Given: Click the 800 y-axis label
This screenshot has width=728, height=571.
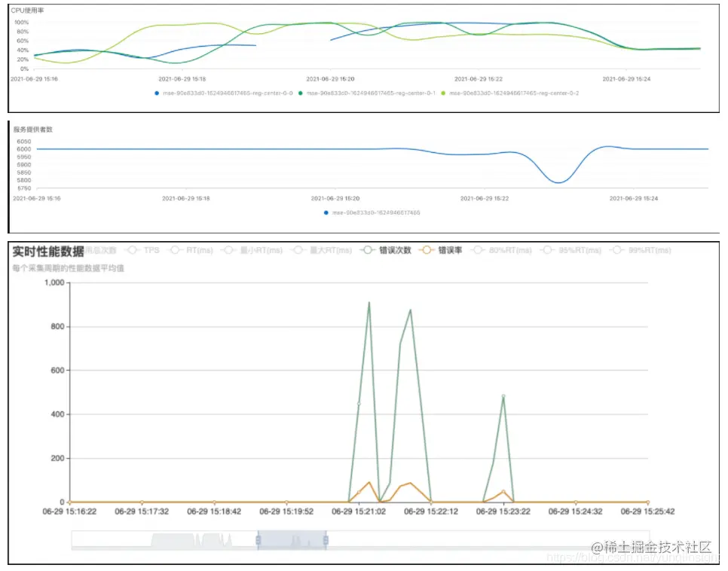Looking at the screenshot, I should pos(57,326).
